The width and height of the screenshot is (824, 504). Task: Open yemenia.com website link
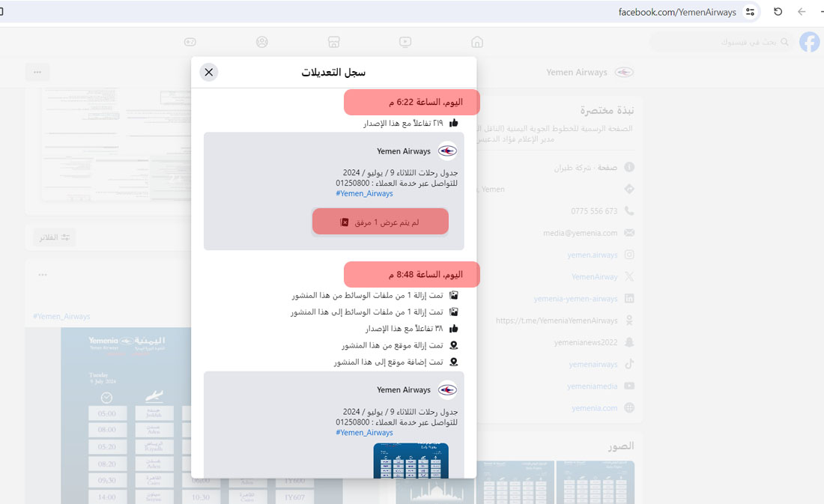tap(594, 408)
